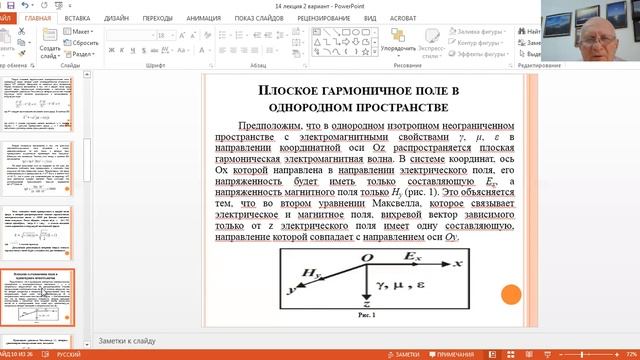Click the Сбросить reset button
Screen dimensions: 640x360
pos(81,43)
